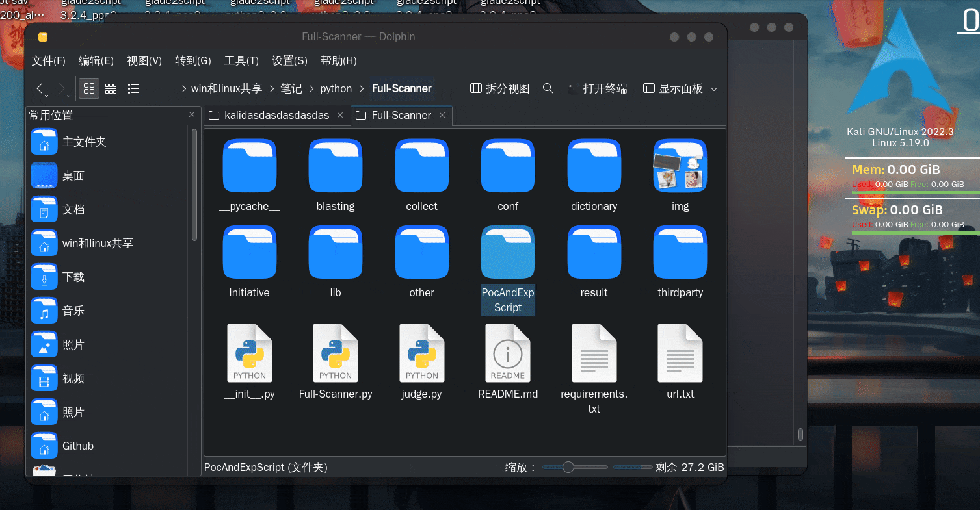980x510 pixels.
Task: Go to 音乐 place in sidebar
Action: [73, 311]
